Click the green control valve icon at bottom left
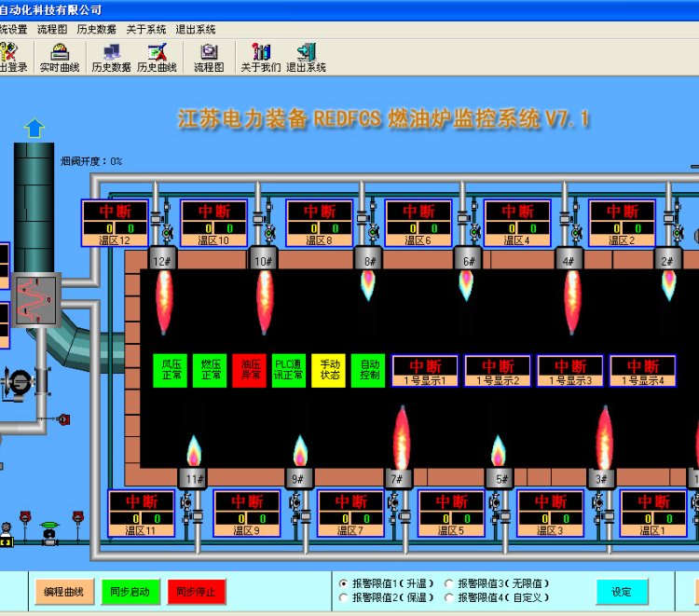This screenshot has width=699, height=616. coord(49,533)
